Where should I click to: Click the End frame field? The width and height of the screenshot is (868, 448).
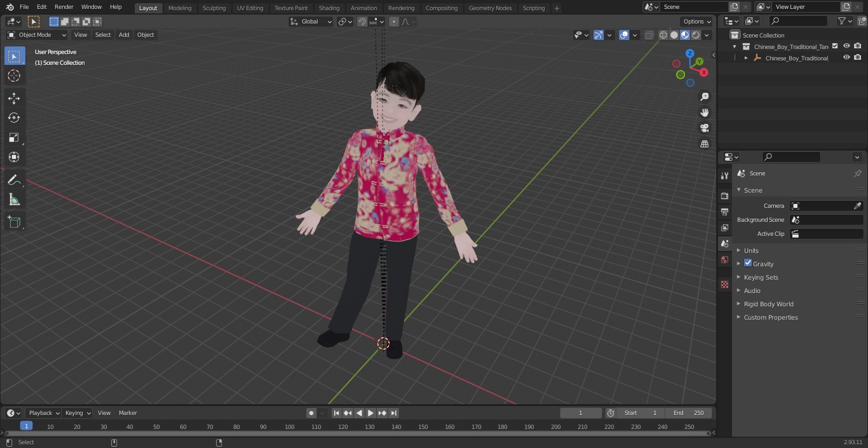688,413
